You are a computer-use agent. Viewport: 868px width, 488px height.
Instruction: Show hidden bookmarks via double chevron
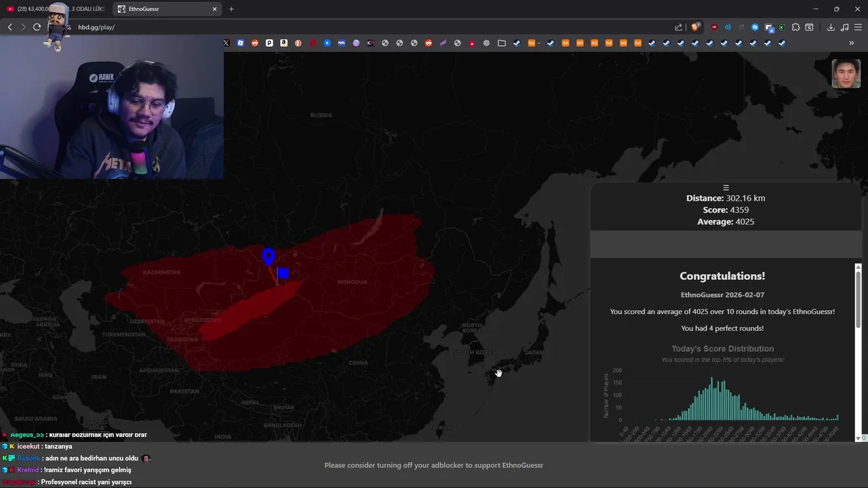tap(852, 43)
